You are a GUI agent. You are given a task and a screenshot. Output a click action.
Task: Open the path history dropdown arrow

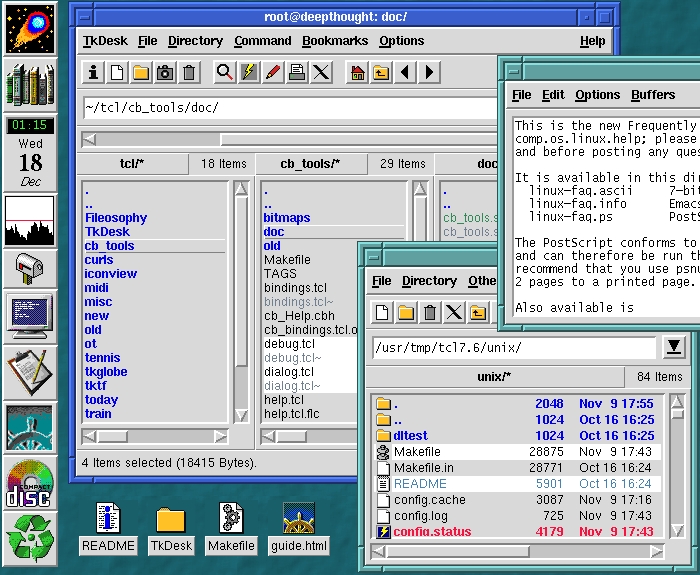(674, 347)
